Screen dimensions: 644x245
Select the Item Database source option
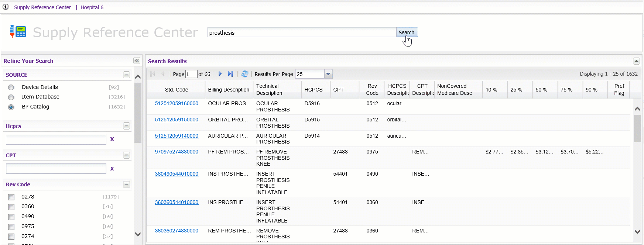[x=11, y=97]
